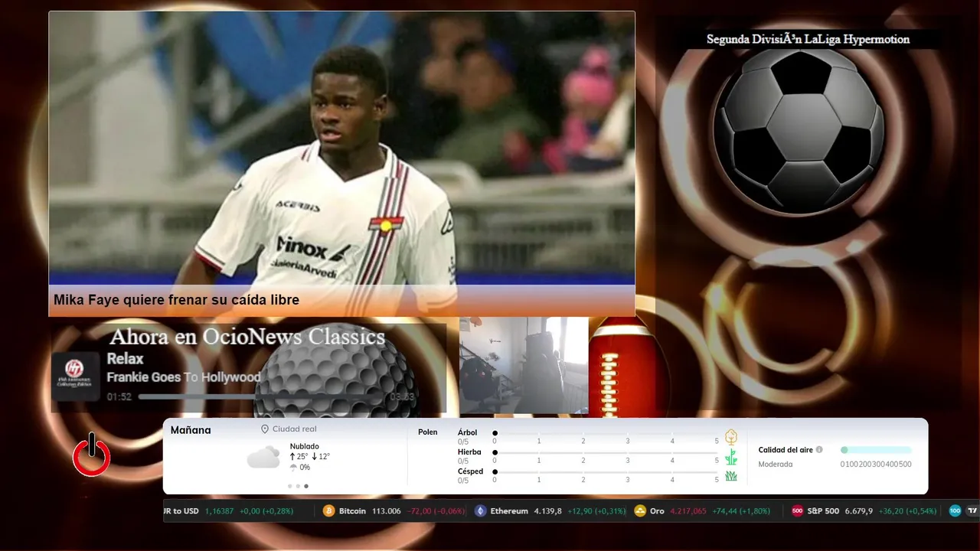The height and width of the screenshot is (551, 980).
Task: Click the Oro price 4.217,065
Action: pyautogui.click(x=688, y=511)
